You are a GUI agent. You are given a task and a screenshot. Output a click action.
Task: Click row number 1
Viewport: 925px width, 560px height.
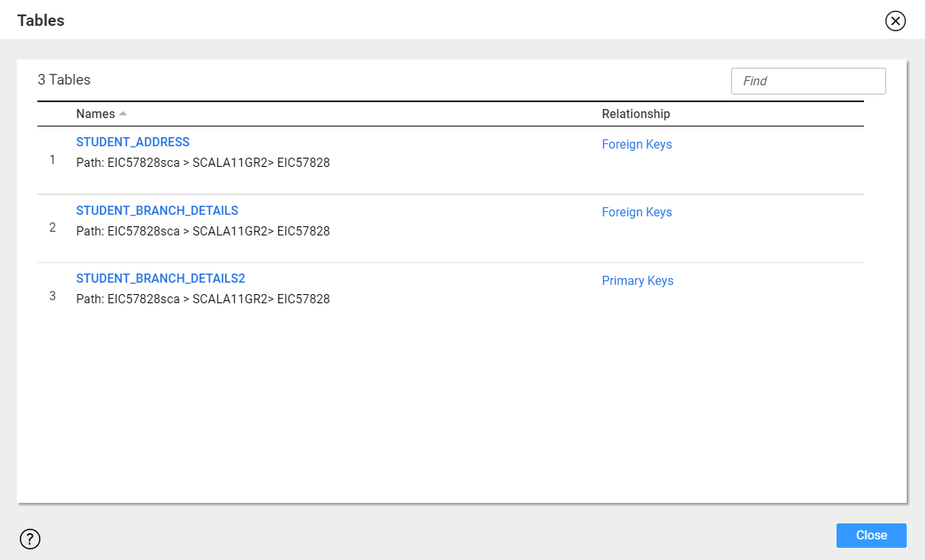coord(53,160)
